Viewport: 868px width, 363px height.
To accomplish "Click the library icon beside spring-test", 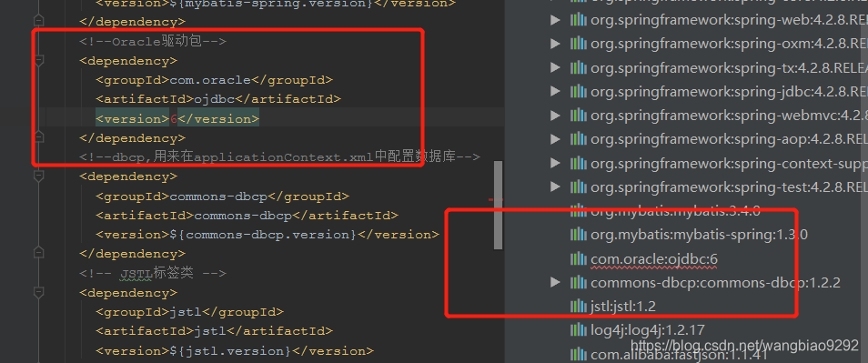I will coord(578,187).
